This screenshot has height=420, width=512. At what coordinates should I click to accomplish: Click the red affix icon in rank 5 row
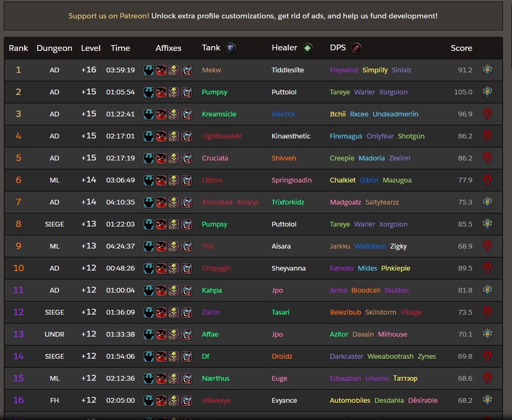161,158
